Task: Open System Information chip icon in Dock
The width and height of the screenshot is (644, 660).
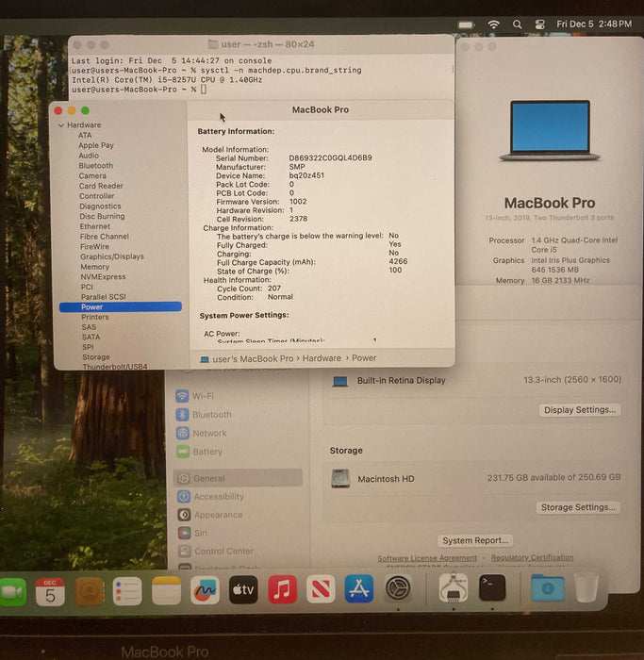Action: click(454, 587)
